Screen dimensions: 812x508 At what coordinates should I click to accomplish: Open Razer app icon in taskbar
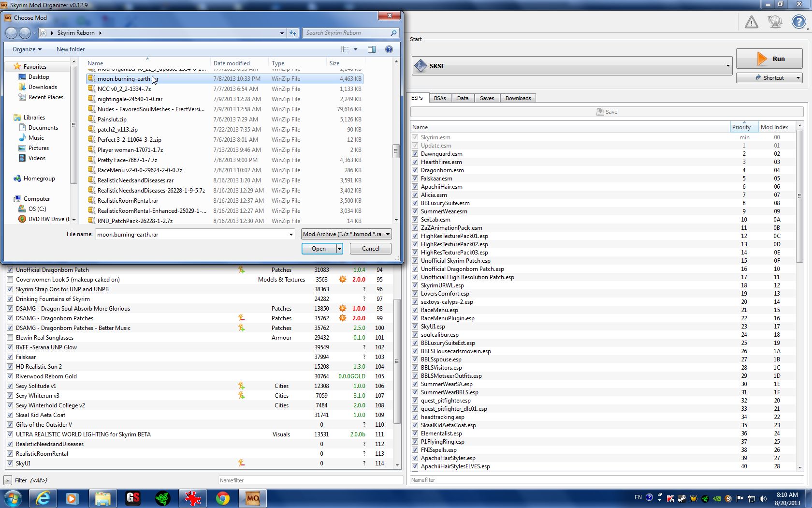click(163, 498)
